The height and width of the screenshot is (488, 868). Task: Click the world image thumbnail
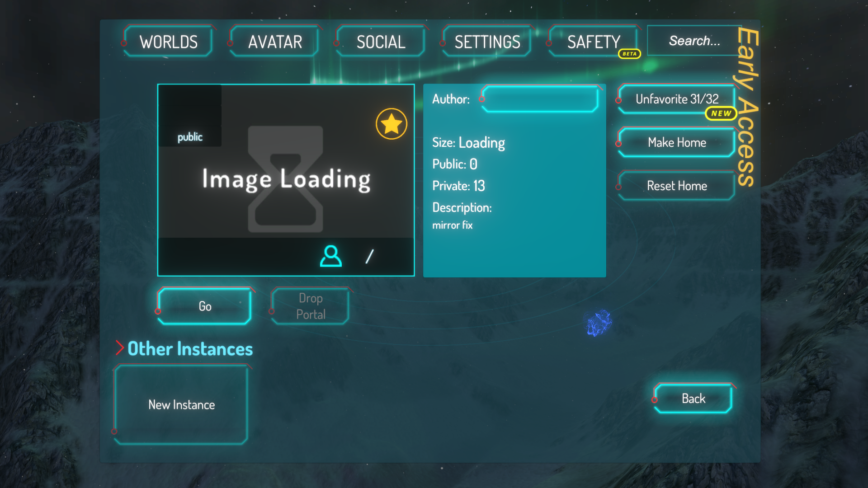(x=286, y=180)
